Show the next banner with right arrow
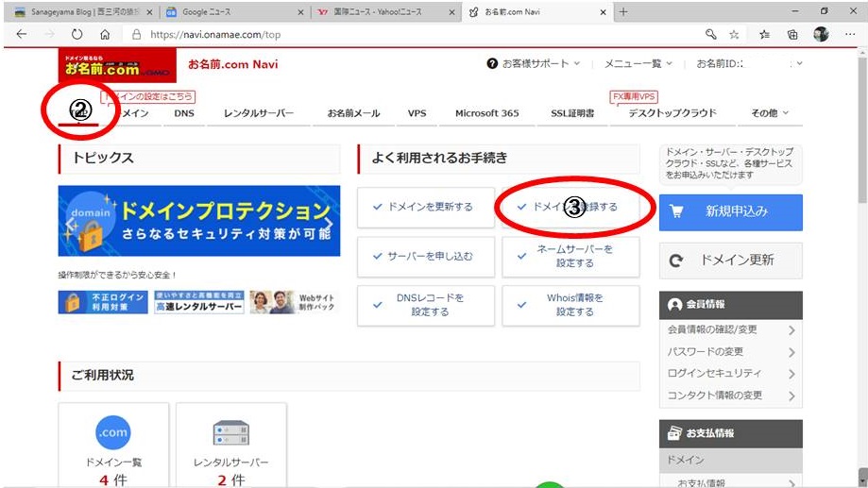This screenshot has height=488, width=868. tap(329, 224)
